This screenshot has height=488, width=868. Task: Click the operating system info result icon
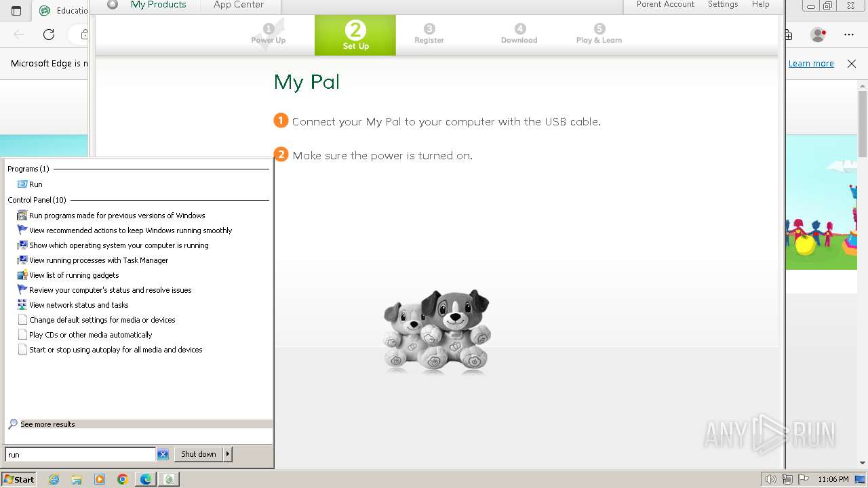(22, 245)
